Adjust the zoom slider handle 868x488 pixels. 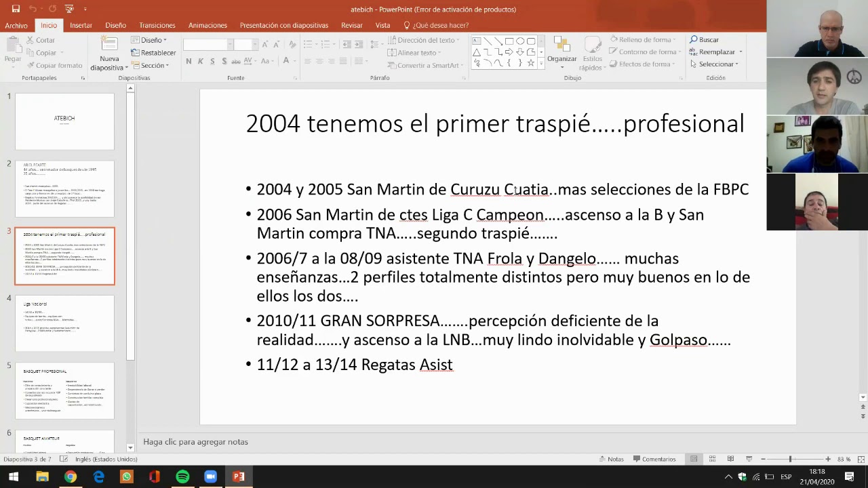pyautogui.click(x=790, y=459)
